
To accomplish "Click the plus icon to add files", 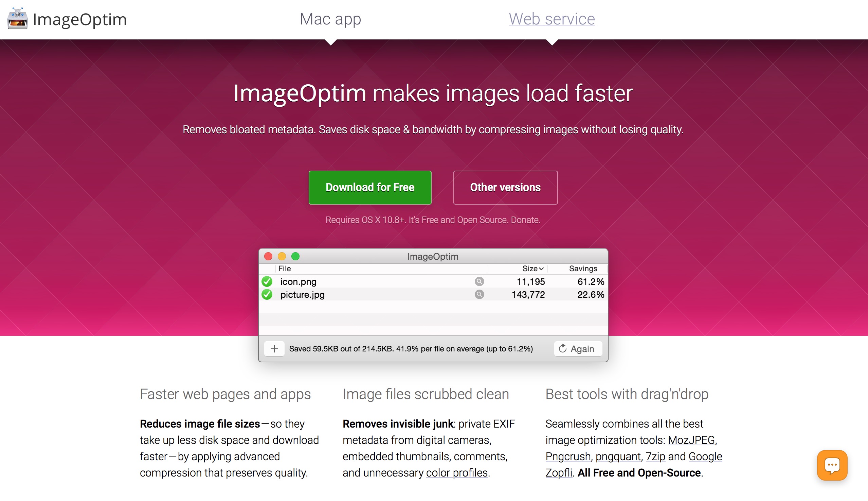I will 274,349.
